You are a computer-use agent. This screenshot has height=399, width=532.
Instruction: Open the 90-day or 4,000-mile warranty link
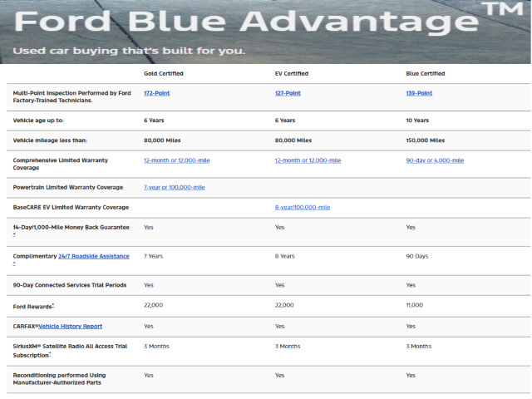[435, 160]
